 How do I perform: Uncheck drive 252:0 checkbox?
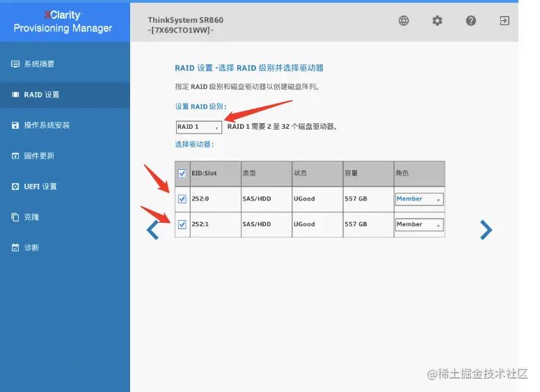[x=182, y=198]
